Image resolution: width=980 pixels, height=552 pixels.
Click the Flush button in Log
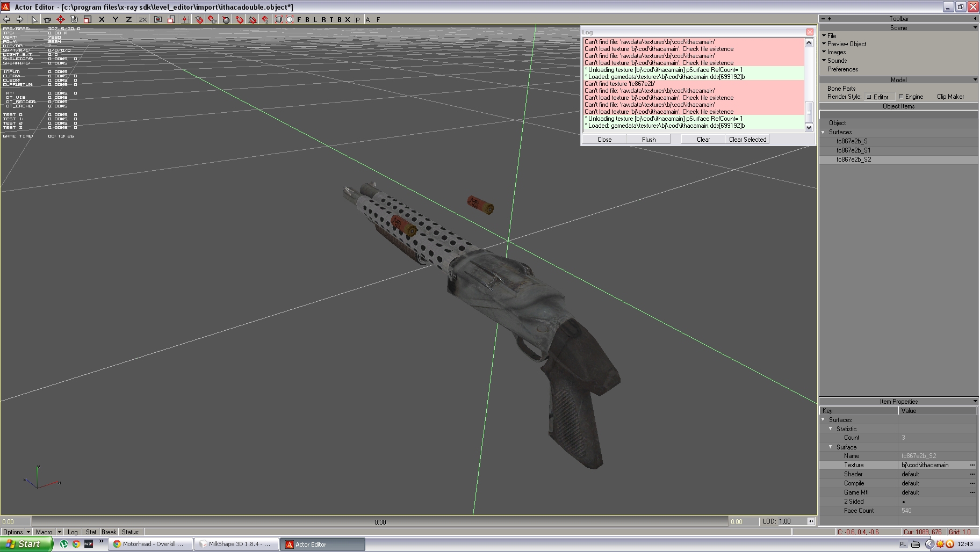click(x=649, y=140)
